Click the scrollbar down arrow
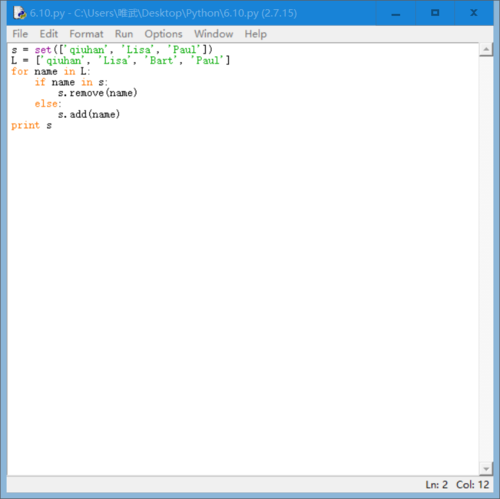 pos(486,469)
